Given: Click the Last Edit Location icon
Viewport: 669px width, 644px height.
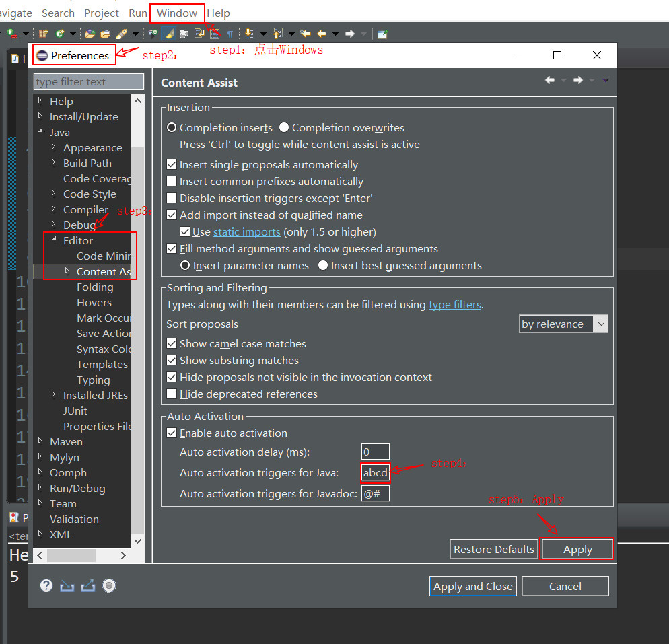Looking at the screenshot, I should (306, 33).
